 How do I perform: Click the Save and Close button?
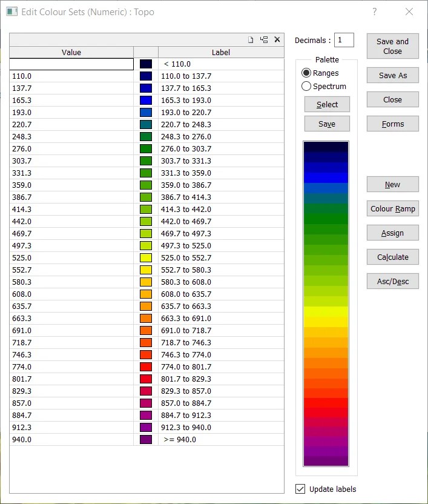point(393,46)
